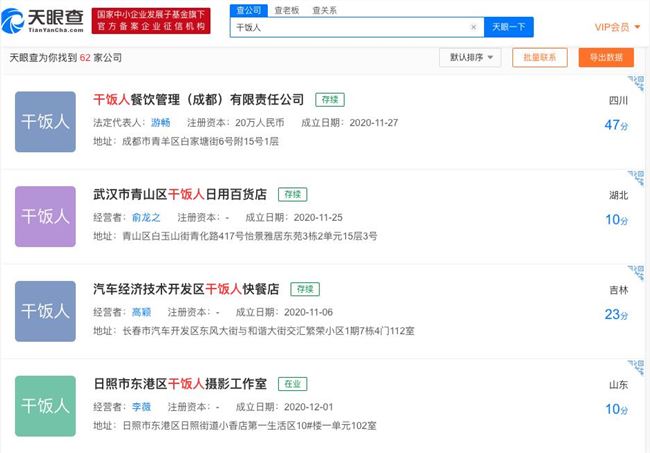Click operator link 俞龙之
Screen dimensions: 650x453
click(146, 218)
